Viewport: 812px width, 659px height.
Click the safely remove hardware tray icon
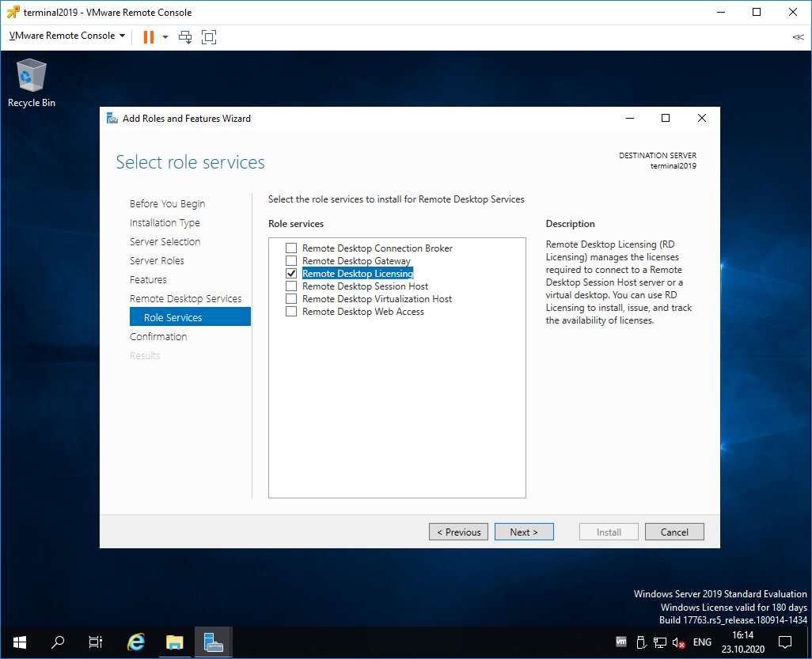coord(640,642)
